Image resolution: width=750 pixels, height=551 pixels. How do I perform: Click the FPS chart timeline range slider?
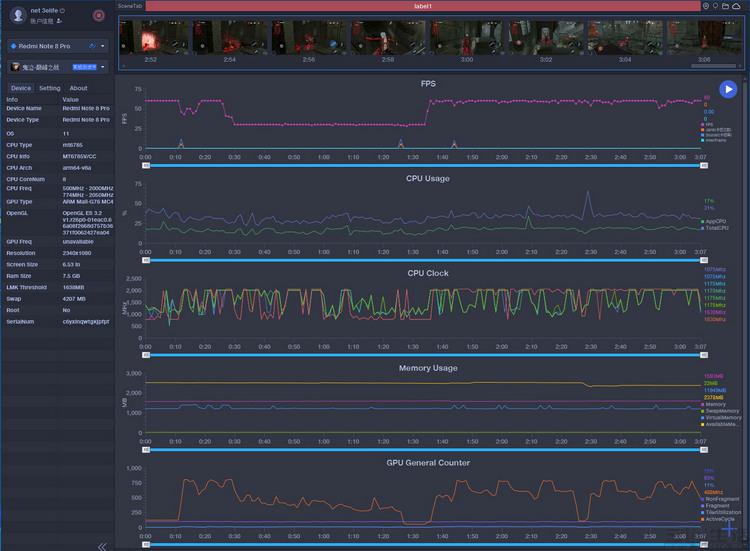[x=422, y=165]
